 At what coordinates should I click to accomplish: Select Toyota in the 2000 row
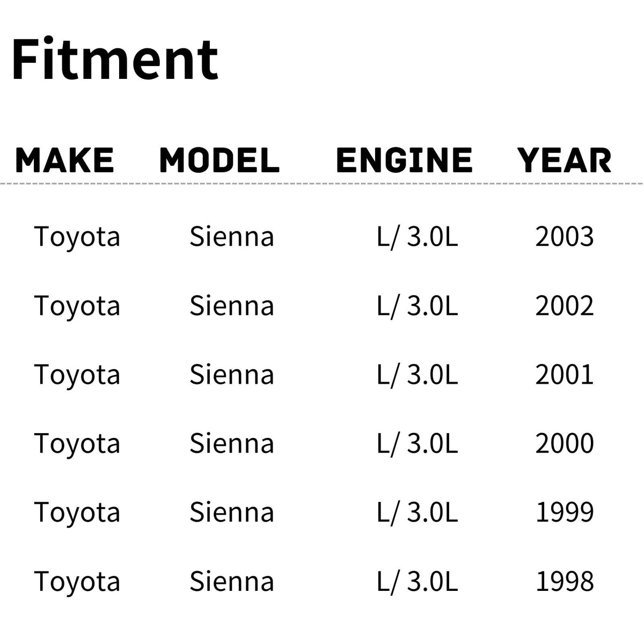(77, 443)
